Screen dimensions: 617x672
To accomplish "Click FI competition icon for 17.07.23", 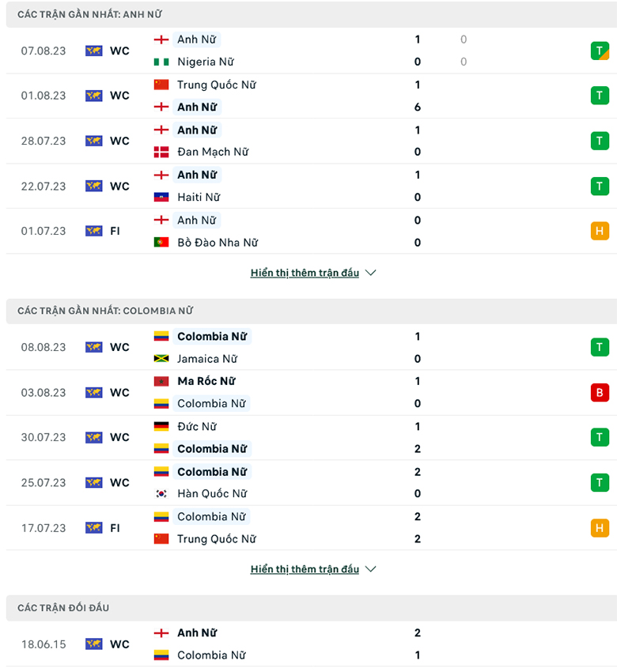I will pyautogui.click(x=94, y=527).
